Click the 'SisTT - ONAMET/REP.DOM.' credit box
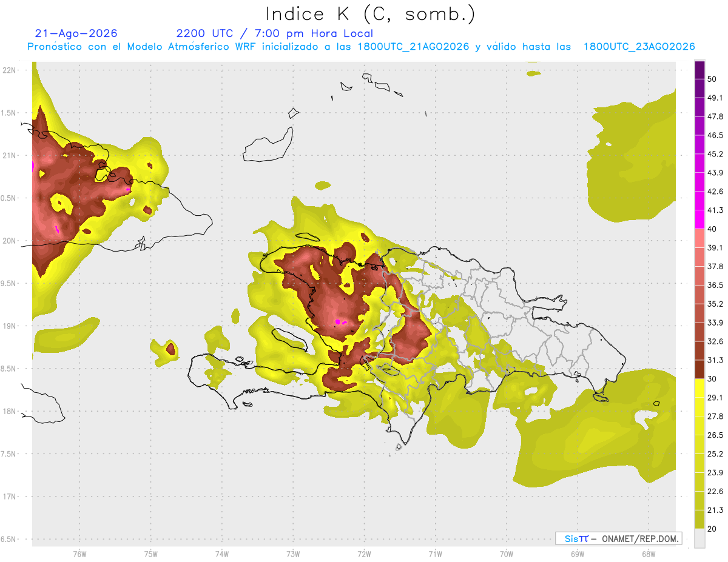Viewport: 728px width, 562px height. click(618, 538)
